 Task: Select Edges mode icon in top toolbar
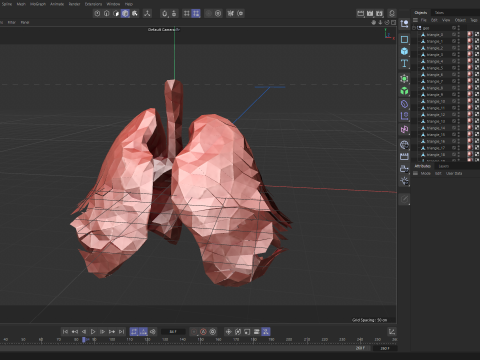point(106,13)
